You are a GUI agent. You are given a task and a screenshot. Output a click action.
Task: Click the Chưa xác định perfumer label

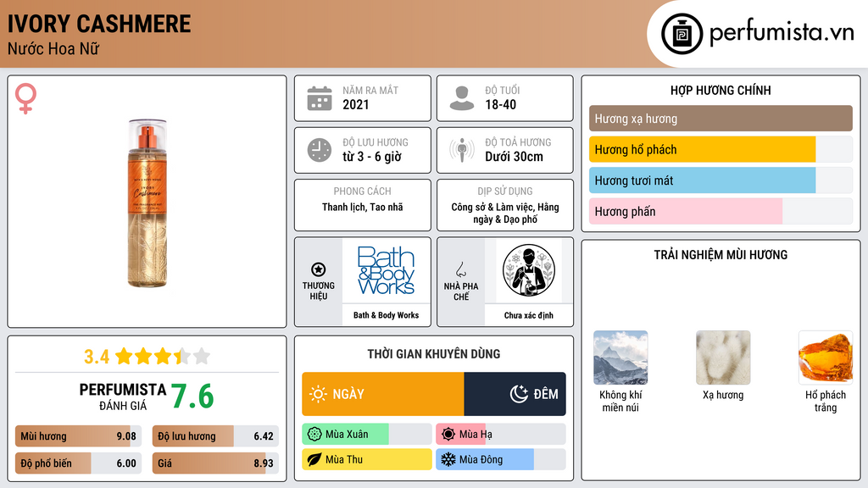[529, 315]
